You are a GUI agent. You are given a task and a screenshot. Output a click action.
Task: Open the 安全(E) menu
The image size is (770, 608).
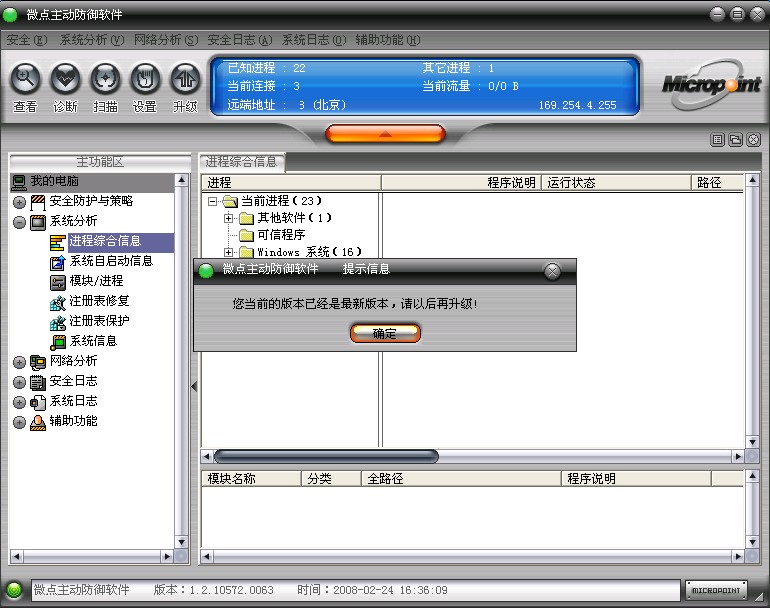[27, 40]
